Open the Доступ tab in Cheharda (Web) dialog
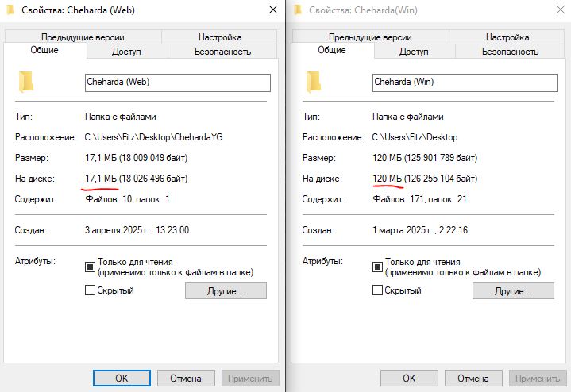 [x=126, y=52]
